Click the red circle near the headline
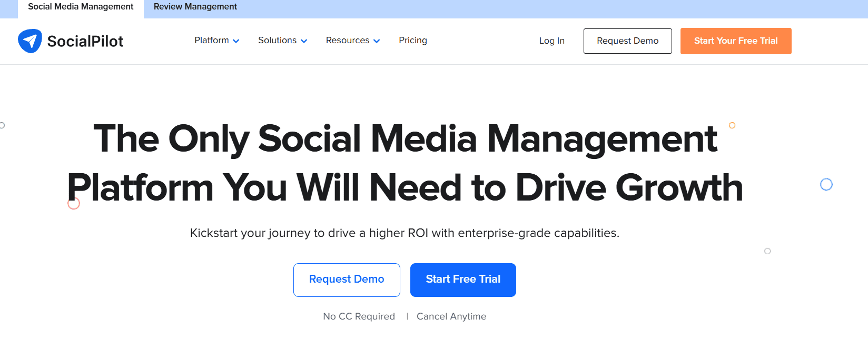The width and height of the screenshot is (868, 349). click(73, 203)
